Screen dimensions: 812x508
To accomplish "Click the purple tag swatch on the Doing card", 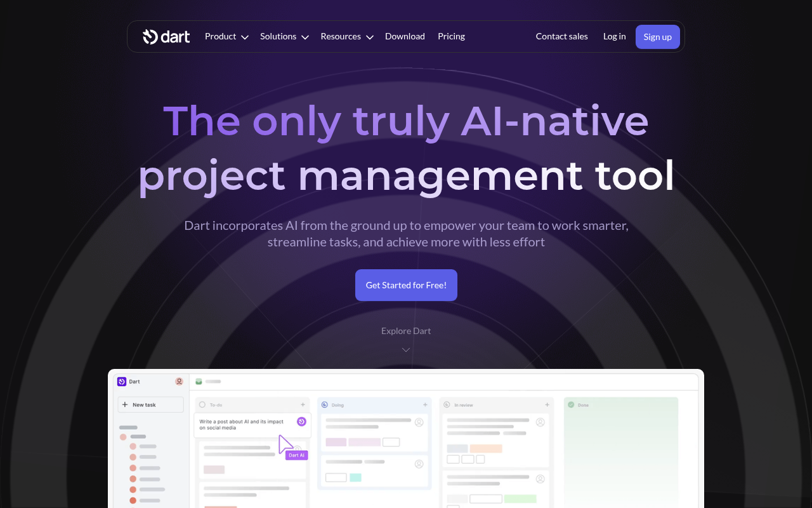I will [336, 441].
